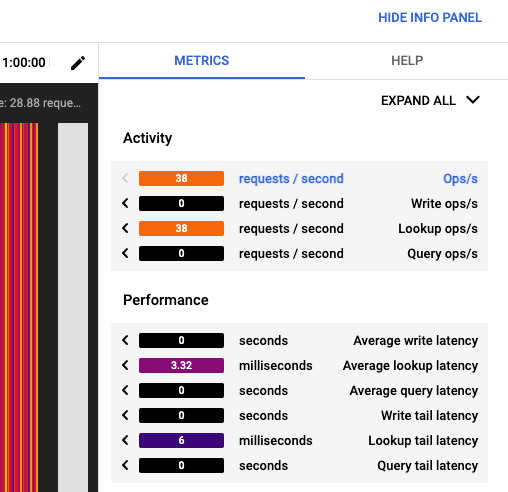Click chevron next to Write ops/s
Viewport: 508px width, 492px height.
coord(125,203)
